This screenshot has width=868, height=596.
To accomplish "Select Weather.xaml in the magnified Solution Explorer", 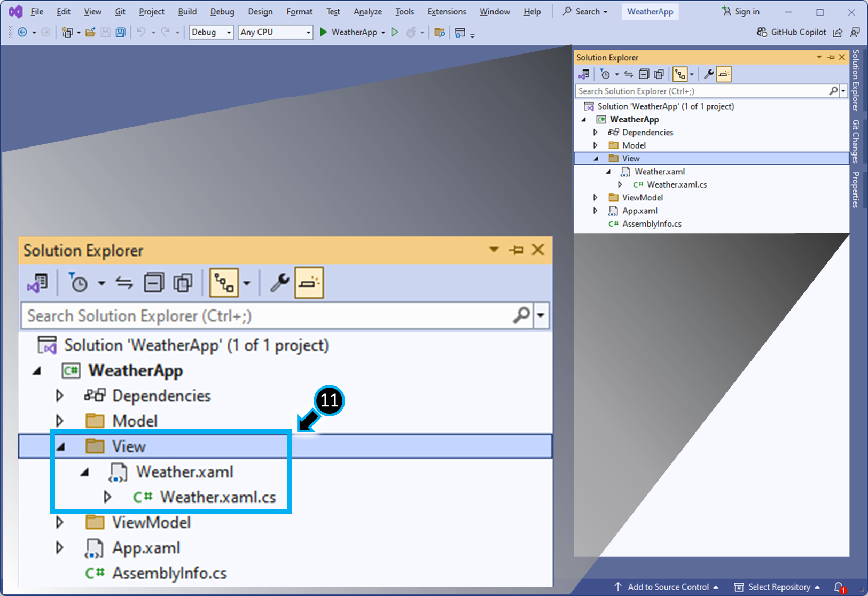I will click(184, 472).
